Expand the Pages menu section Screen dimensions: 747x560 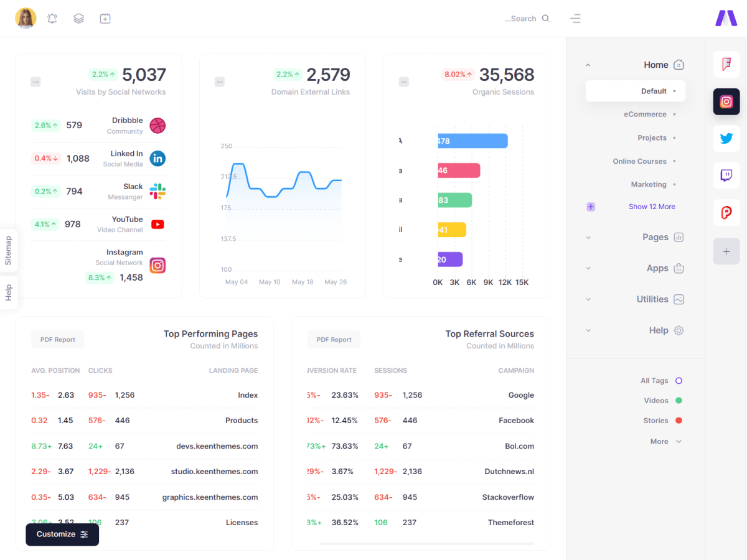click(x=655, y=237)
